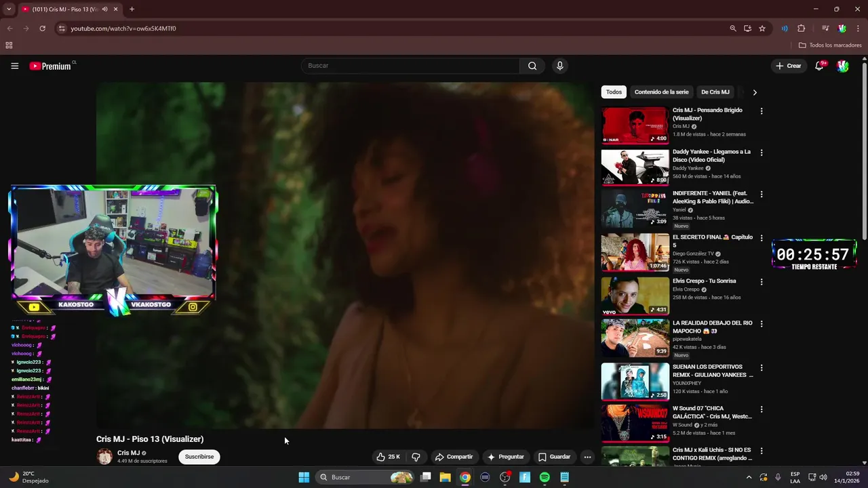This screenshot has width=868, height=488.
Task: Click the Suscribirse button
Action: click(199, 457)
